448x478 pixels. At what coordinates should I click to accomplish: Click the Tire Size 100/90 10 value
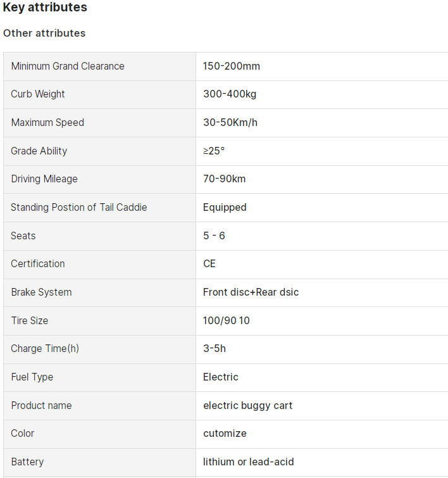tap(226, 321)
